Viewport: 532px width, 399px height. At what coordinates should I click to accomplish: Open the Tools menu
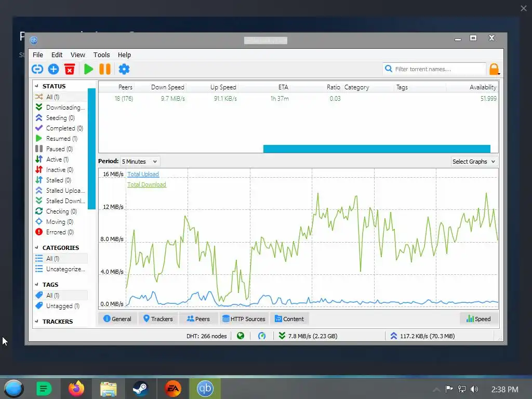click(x=101, y=55)
